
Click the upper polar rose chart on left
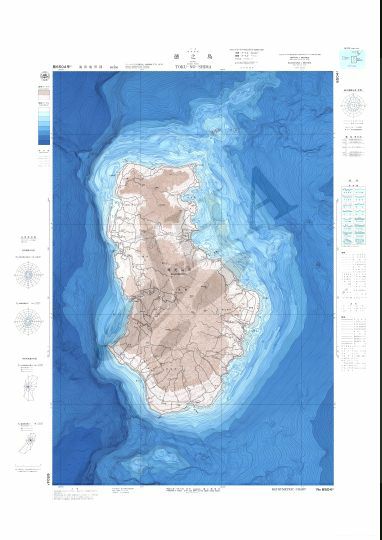coord(29,275)
